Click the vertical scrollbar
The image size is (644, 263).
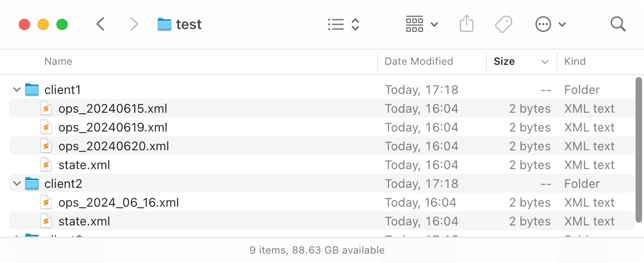[x=638, y=150]
